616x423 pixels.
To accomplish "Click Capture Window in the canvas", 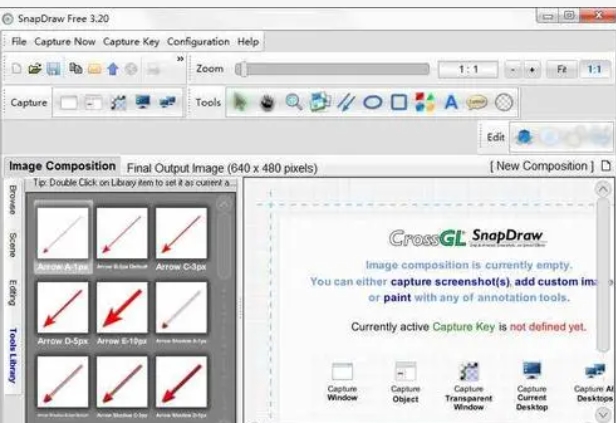I will point(342,382).
